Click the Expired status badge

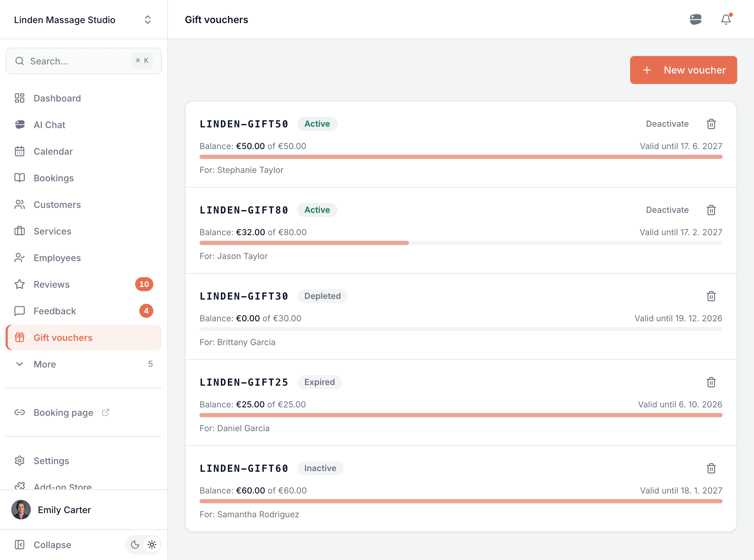click(320, 382)
